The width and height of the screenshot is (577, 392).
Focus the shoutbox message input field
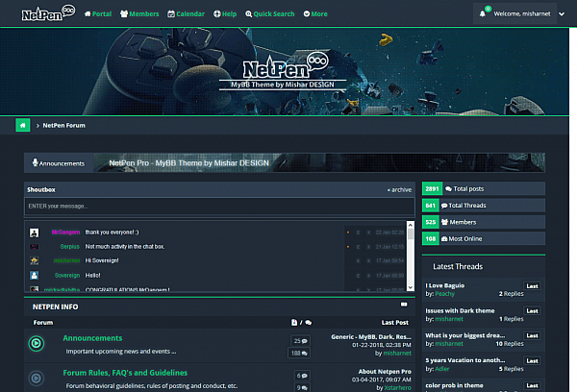(x=219, y=207)
